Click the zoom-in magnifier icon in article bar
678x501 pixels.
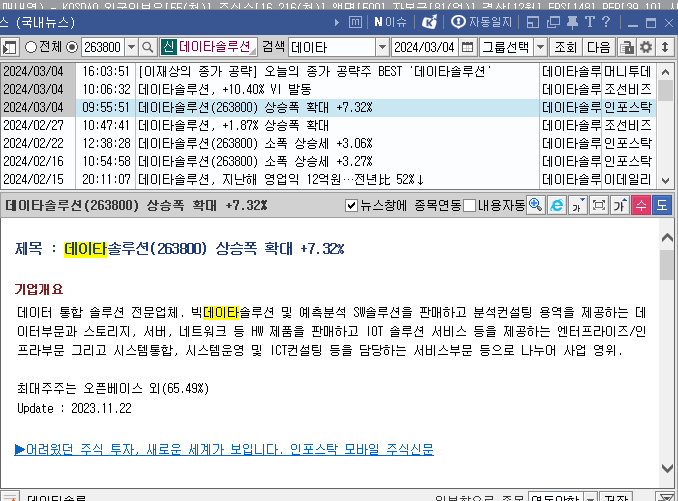point(536,205)
